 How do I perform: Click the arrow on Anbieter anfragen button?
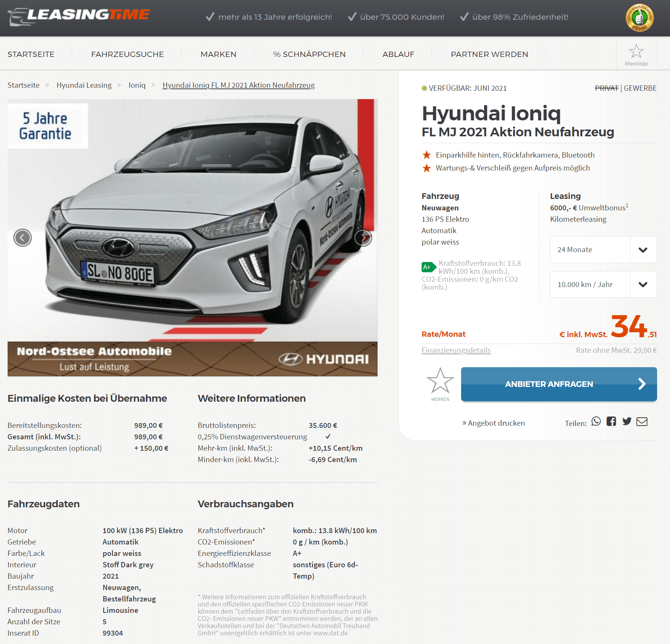tap(642, 384)
